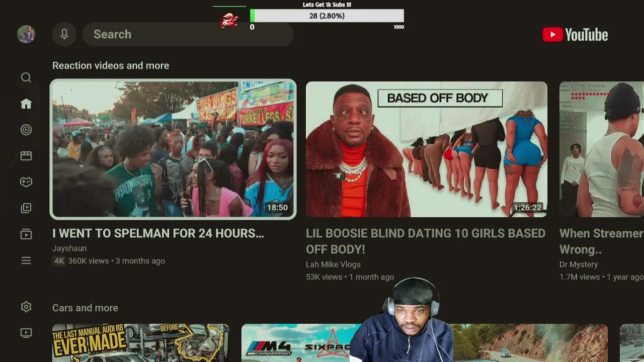Play LIL BOOSIE BLIND DATING thumbnail
Image resolution: width=644 pixels, height=362 pixels.
[427, 149]
